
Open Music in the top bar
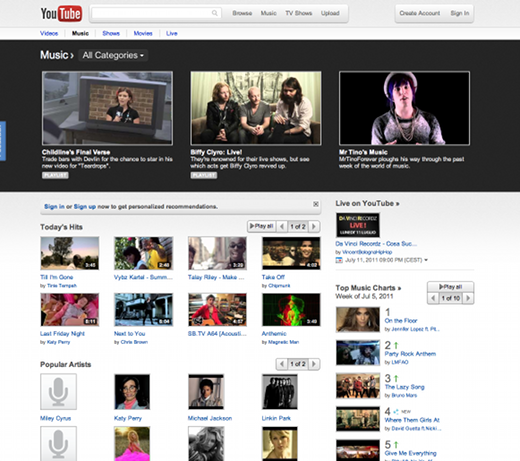click(x=269, y=13)
